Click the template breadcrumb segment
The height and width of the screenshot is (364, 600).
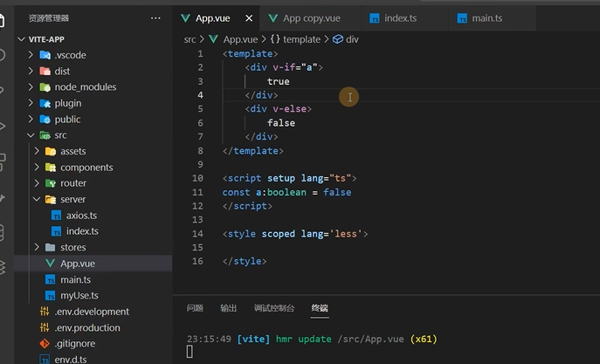(295, 39)
